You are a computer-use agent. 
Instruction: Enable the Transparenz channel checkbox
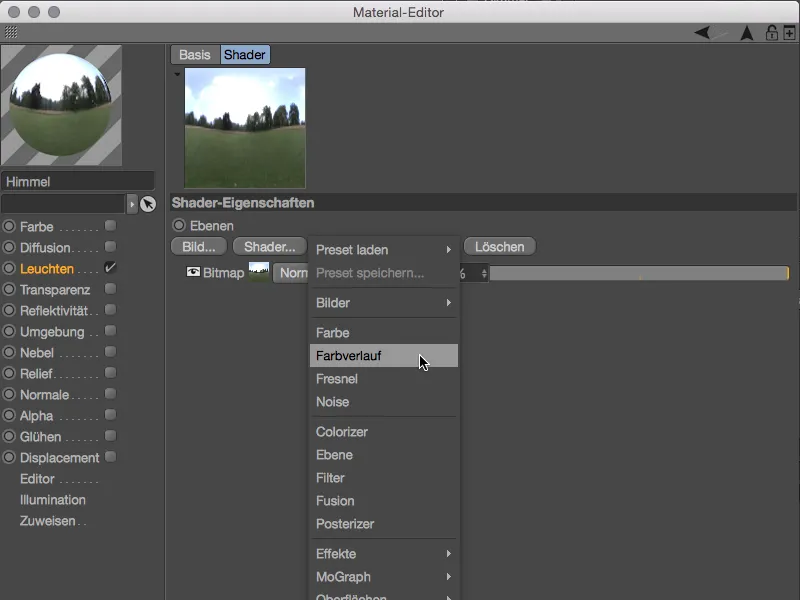pos(110,289)
